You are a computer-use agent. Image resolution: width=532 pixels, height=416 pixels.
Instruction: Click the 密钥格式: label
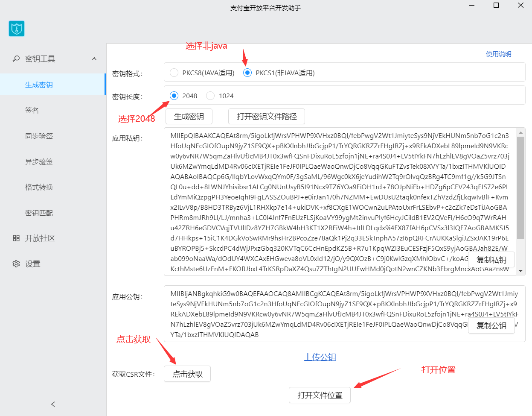127,73
